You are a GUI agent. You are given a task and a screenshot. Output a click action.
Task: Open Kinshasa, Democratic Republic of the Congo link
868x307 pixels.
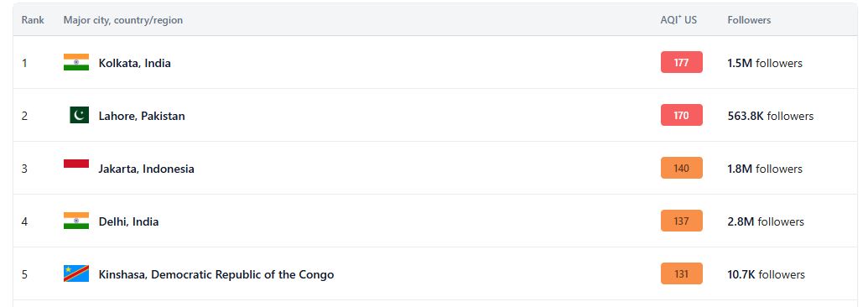pos(216,274)
